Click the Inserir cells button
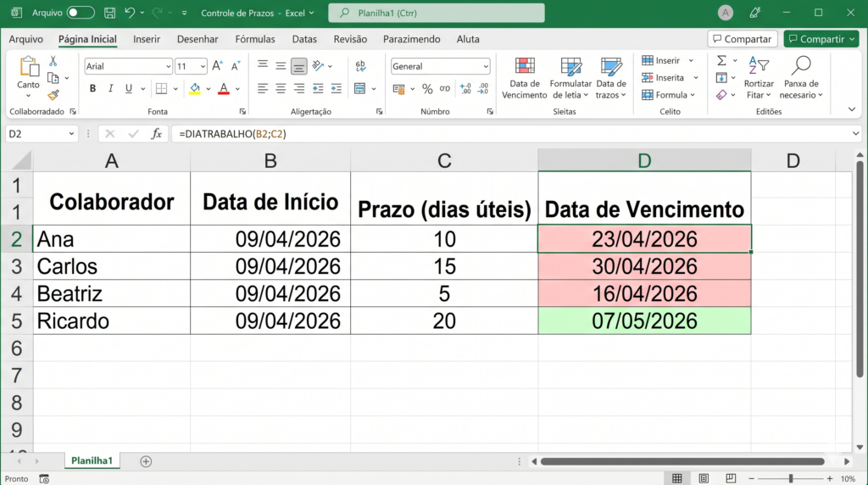This screenshot has height=485, width=868. click(668, 60)
